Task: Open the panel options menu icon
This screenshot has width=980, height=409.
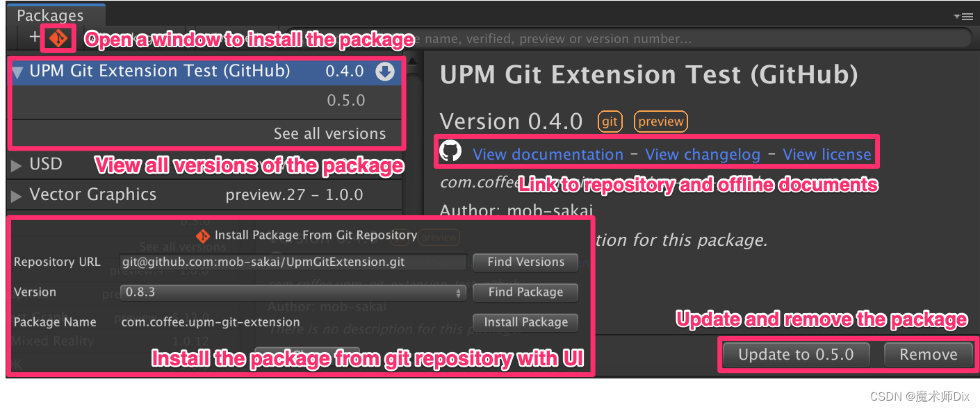Action: coord(963,17)
